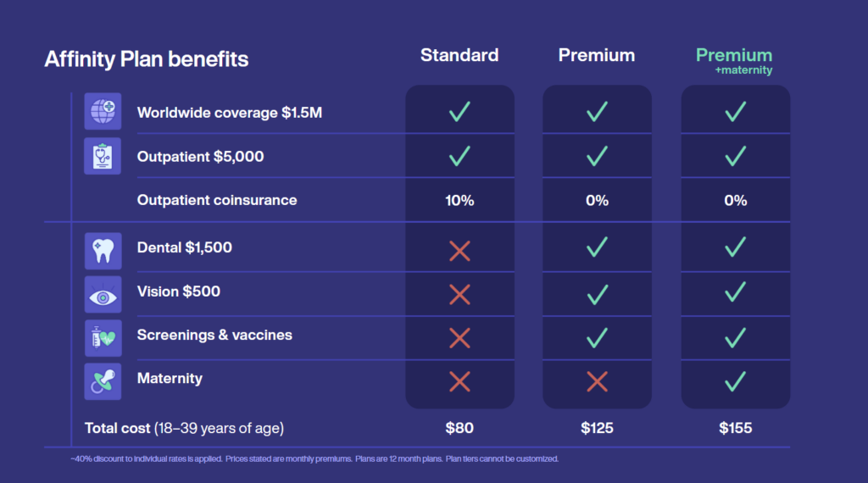Click Premium +maternity's Maternity checkmark
Image resolution: width=868 pixels, height=483 pixels.
[735, 381]
